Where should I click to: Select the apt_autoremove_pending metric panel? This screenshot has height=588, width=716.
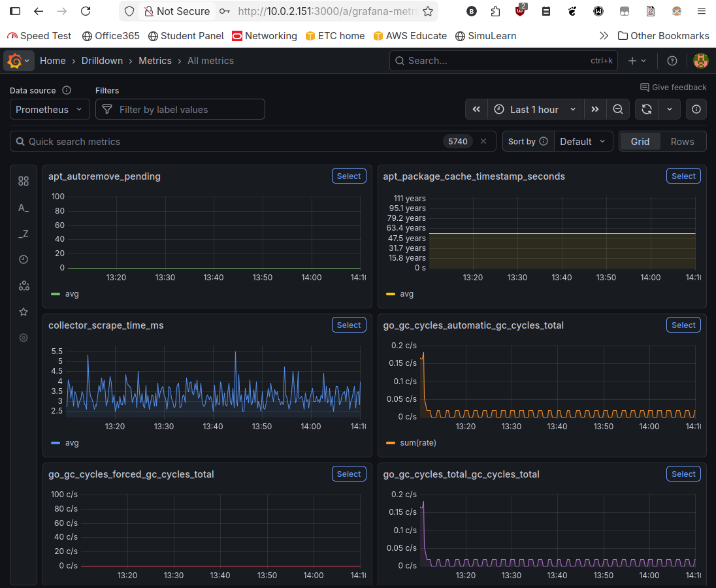click(349, 176)
